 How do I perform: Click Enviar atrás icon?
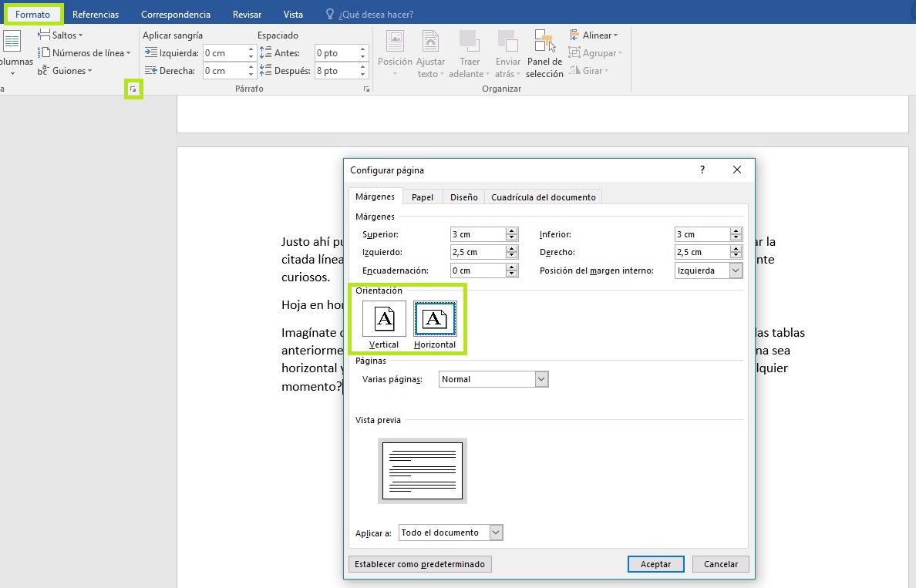pos(507,54)
